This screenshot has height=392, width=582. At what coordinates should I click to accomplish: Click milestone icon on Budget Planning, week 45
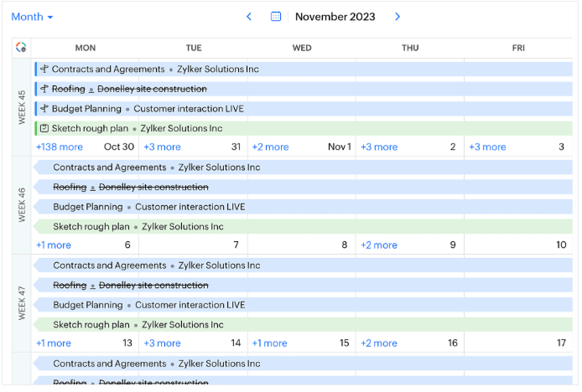(44, 109)
